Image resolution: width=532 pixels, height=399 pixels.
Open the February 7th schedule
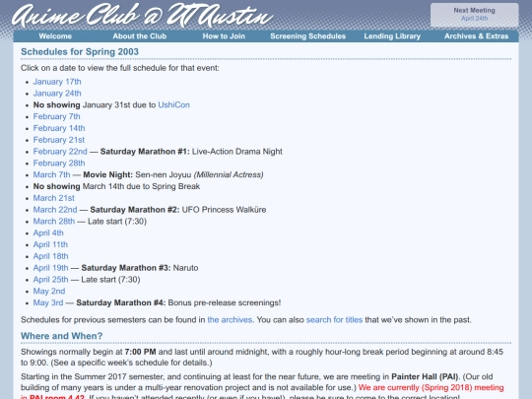(57, 116)
